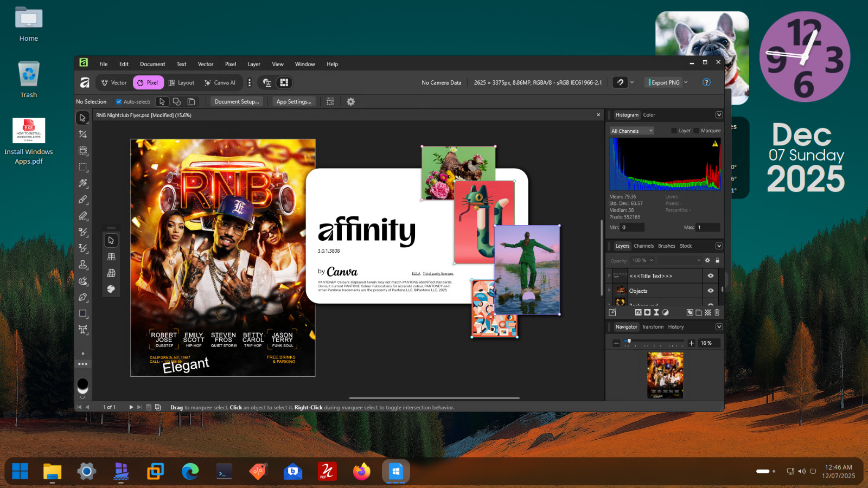Open Third party licenses link
This screenshot has height=488, width=868.
(438, 274)
